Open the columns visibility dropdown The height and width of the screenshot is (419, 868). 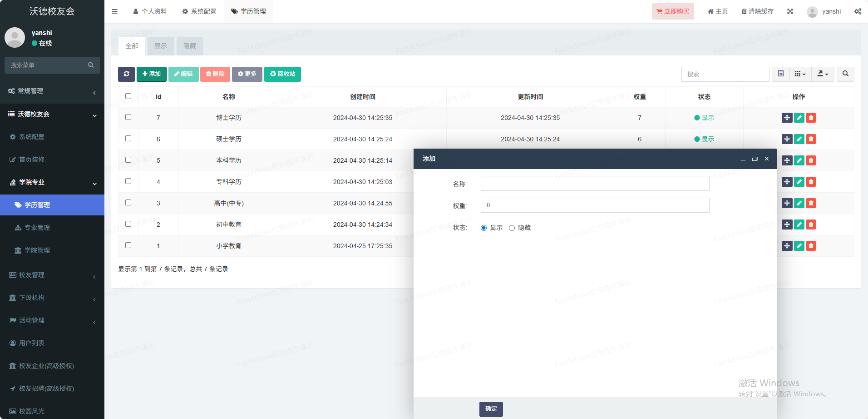click(800, 74)
